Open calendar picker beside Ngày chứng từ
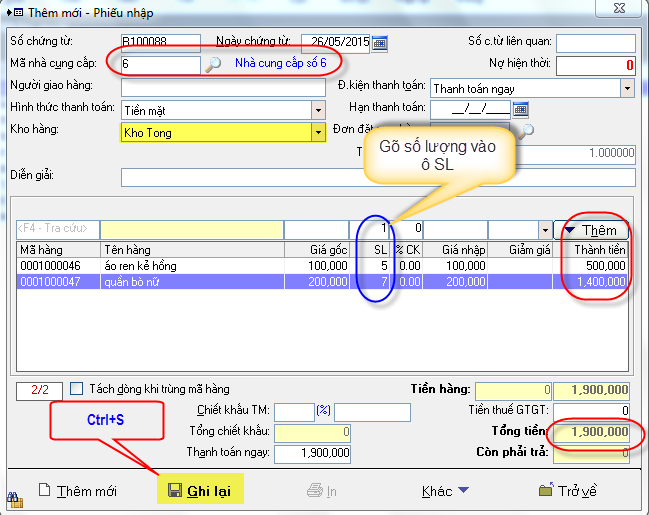Screen dimensions: 649x515 [380, 43]
